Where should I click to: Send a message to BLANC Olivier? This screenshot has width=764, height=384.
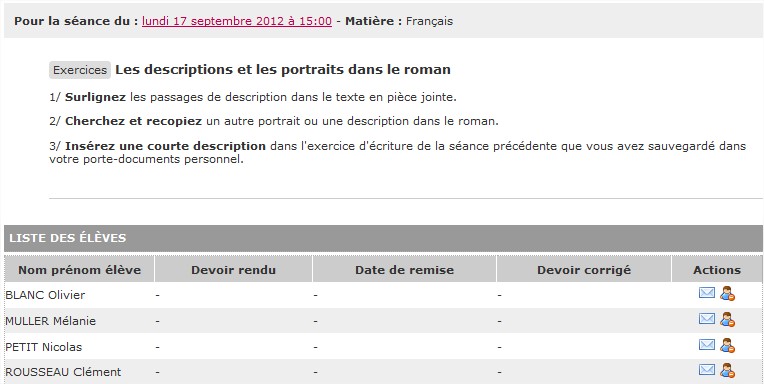tap(707, 293)
